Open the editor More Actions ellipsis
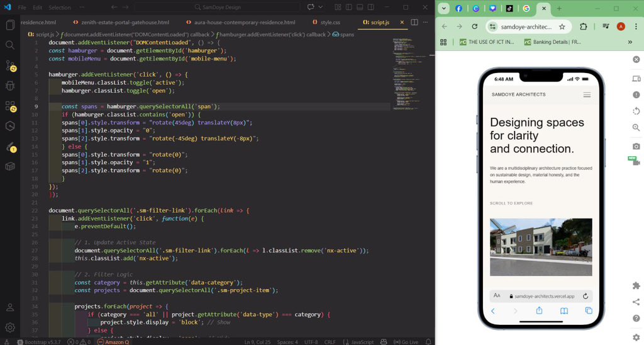This screenshot has width=644, height=345. point(426,22)
